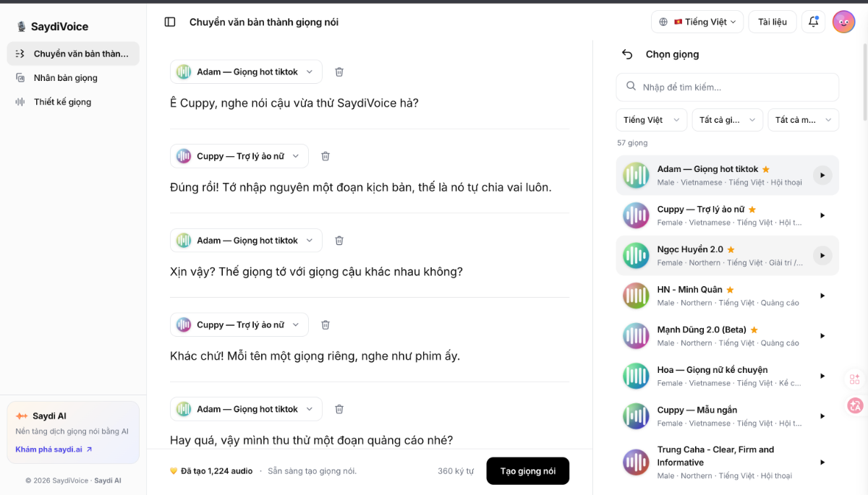Click the Hoa voice avatar
Screen dimensions: 868x495
pyautogui.click(x=637, y=376)
